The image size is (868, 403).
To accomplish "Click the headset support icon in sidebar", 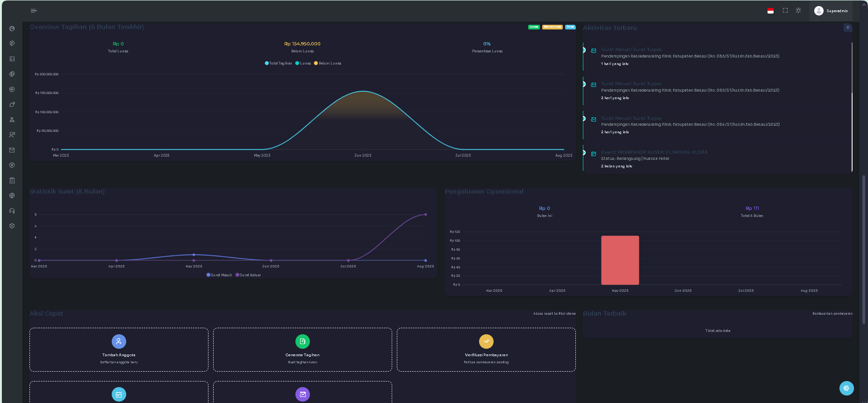I will point(12,211).
